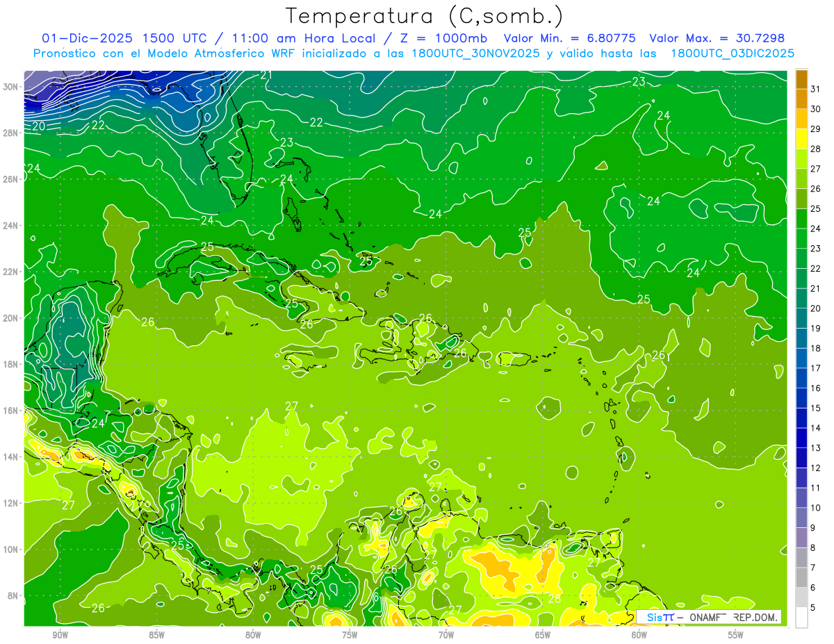Click the "22N" latitude axis label
Viewport: 834px width, 644px height.
tap(10, 272)
